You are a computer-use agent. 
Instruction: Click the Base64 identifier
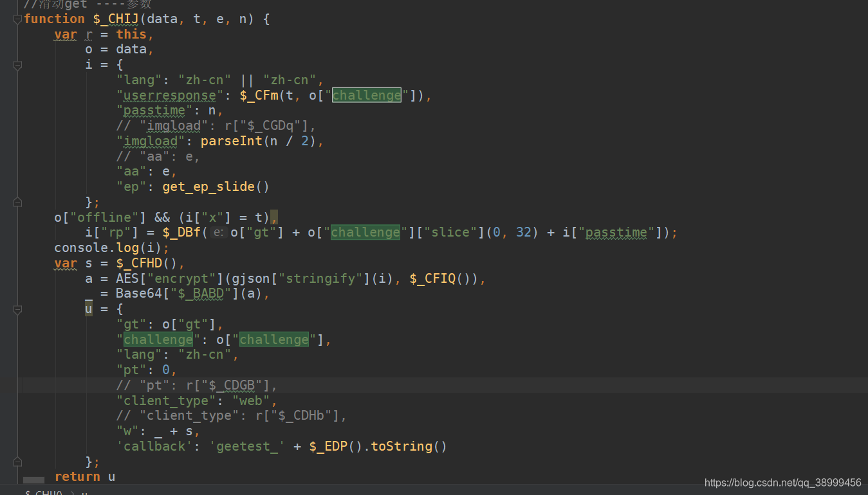[139, 294]
